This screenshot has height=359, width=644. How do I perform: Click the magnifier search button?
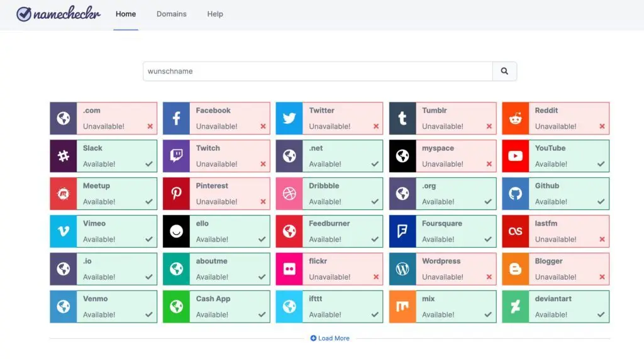tap(504, 71)
